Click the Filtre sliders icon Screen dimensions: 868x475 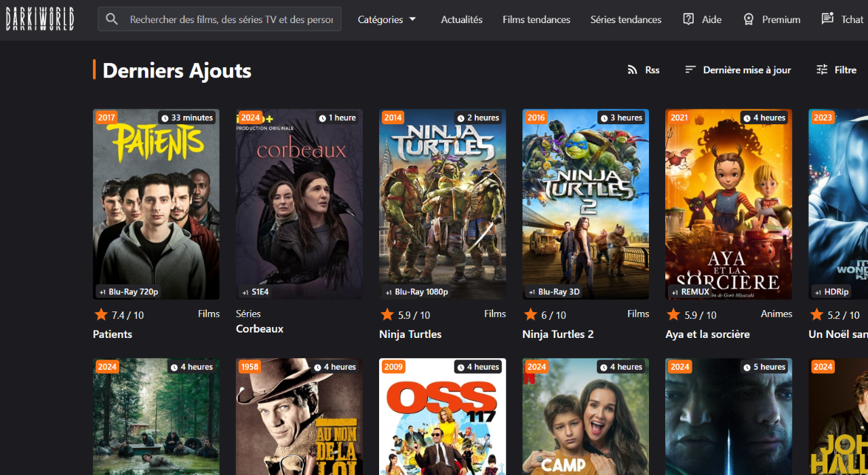click(x=822, y=70)
